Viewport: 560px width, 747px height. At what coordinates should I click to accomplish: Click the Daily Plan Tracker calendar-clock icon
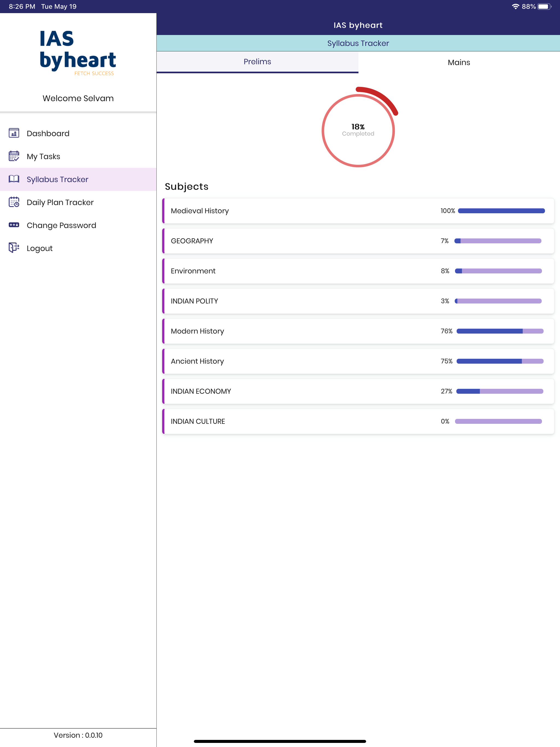click(14, 202)
